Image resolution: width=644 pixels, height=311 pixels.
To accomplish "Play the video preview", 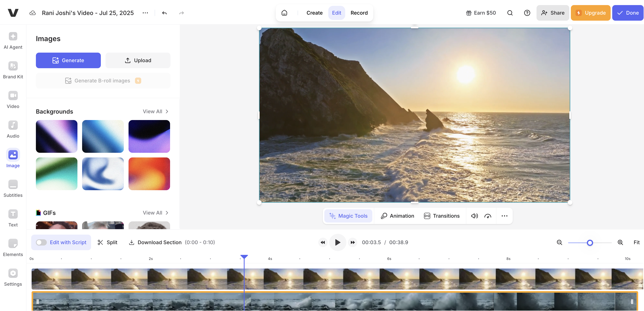I will tap(337, 242).
